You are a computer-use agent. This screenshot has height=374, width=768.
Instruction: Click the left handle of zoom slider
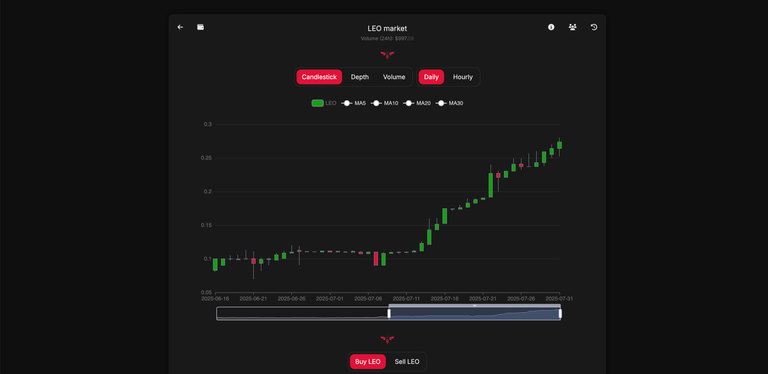click(389, 313)
